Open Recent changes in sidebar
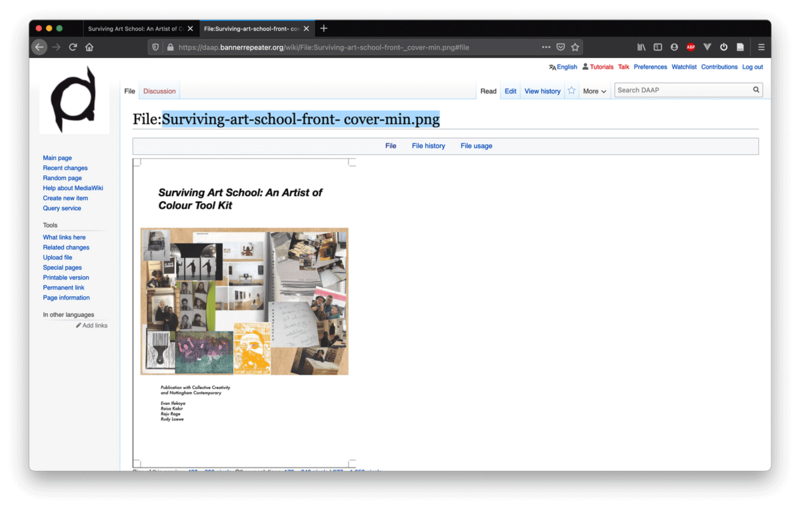800x509 pixels. (65, 168)
